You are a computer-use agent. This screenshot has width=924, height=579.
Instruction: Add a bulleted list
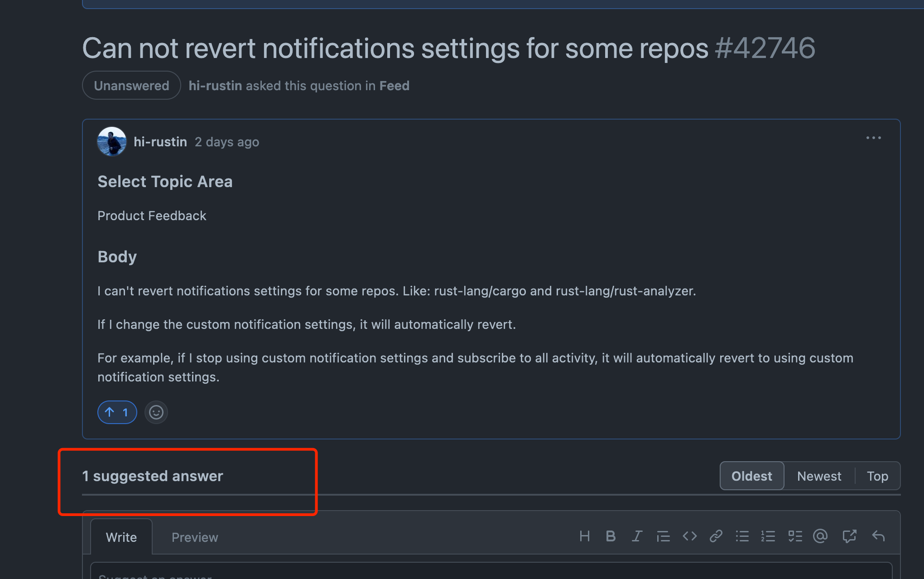[742, 536]
